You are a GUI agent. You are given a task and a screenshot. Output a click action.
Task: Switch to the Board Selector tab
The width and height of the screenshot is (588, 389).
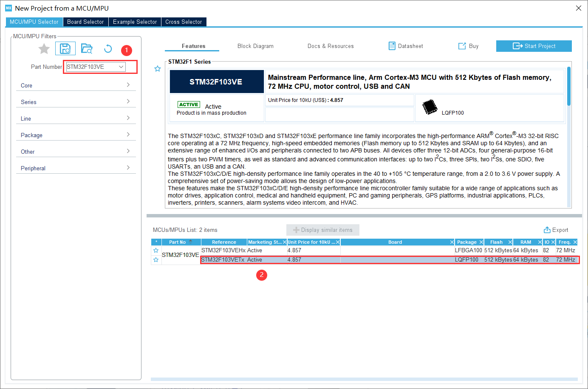[85, 22]
